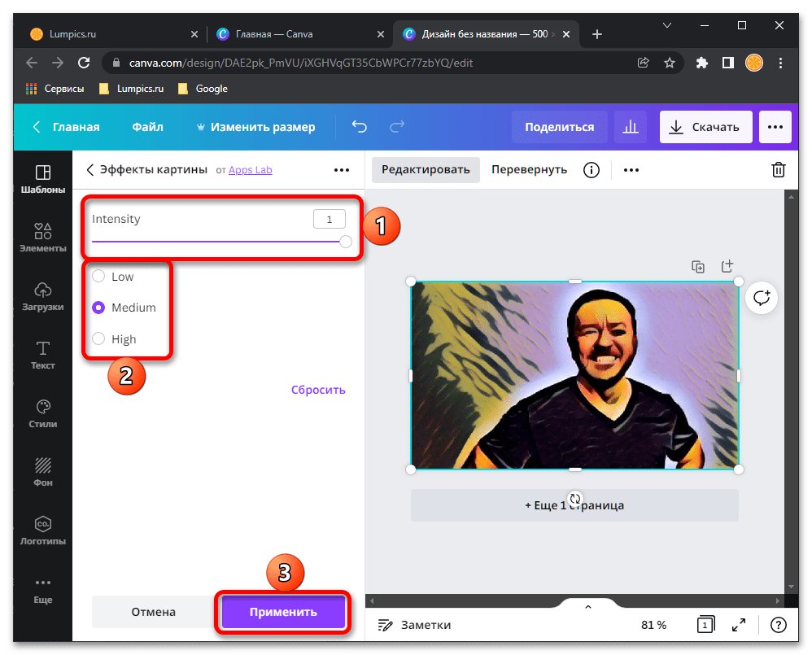The image size is (812, 655).
Task: Open the analytics chart icon
Action: click(x=631, y=127)
